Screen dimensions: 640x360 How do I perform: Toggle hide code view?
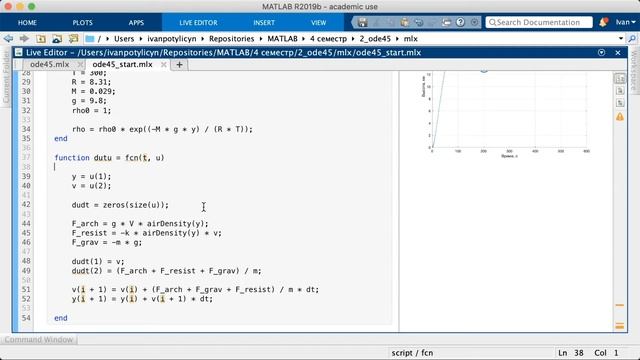[x=620, y=103]
